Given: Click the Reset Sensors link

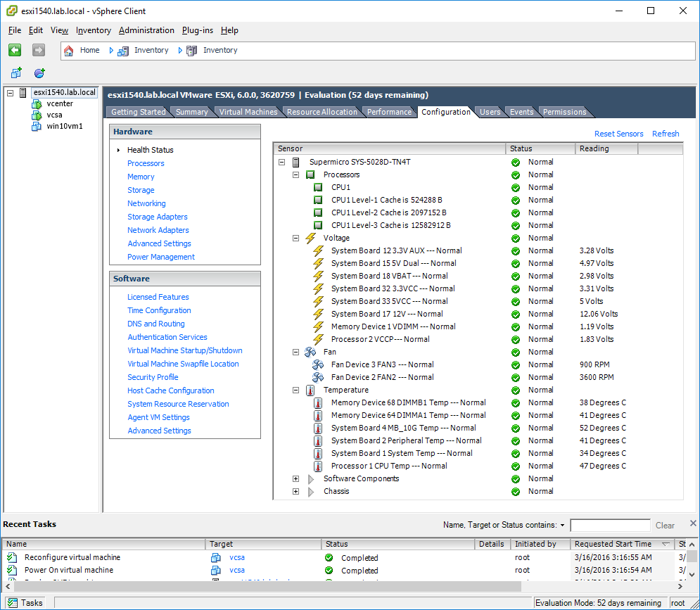Looking at the screenshot, I should click(619, 134).
